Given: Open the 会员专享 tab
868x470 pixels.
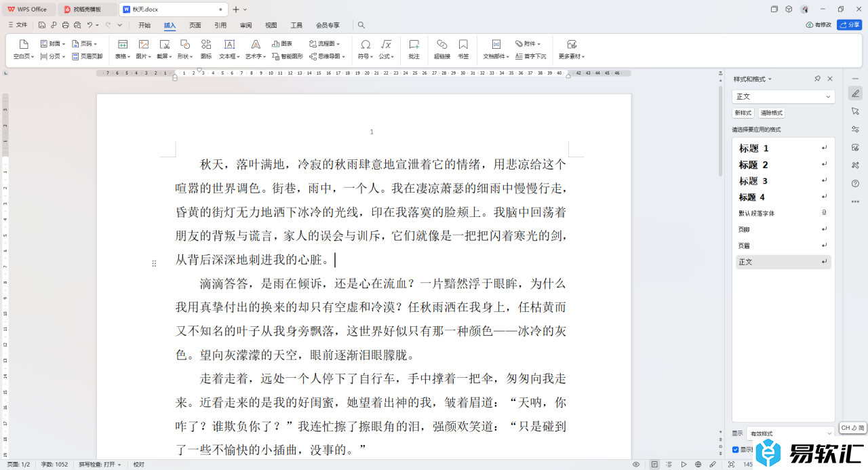Looking at the screenshot, I should coord(328,25).
